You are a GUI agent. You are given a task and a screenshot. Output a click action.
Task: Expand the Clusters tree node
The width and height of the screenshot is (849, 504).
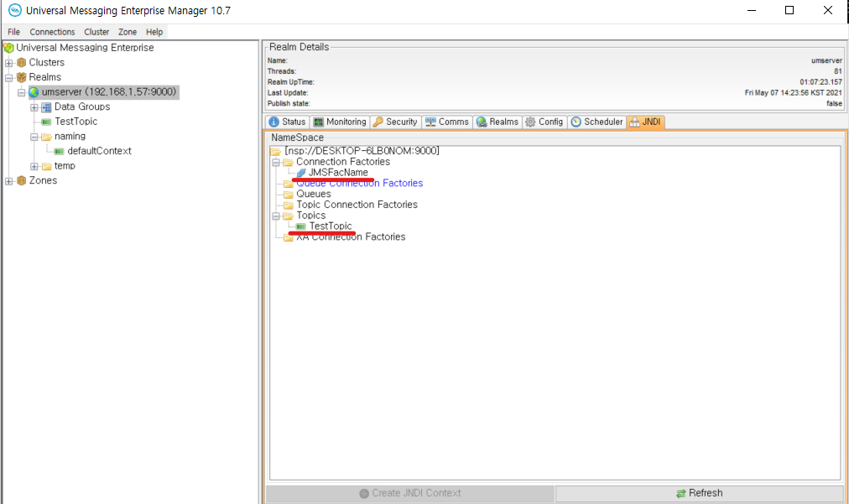tap(8, 63)
